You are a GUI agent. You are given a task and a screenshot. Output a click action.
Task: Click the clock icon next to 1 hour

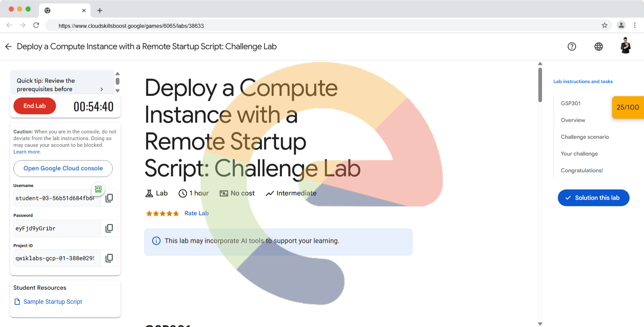point(183,194)
